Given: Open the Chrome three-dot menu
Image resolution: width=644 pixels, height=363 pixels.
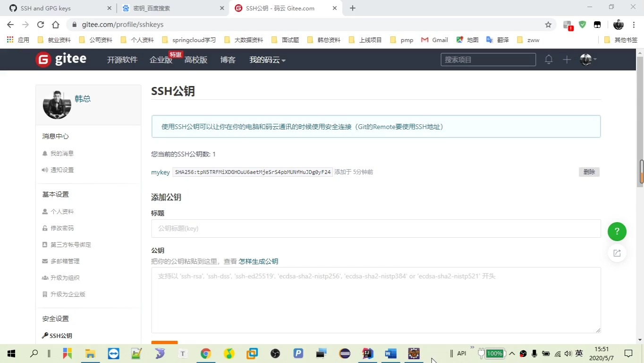Looking at the screenshot, I should coord(634,25).
